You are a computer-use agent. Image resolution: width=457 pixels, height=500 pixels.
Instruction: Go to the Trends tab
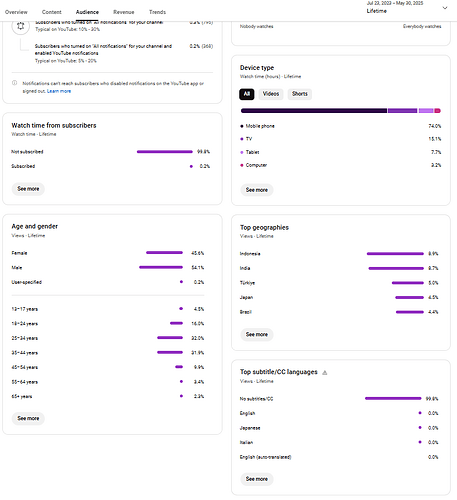coord(157,12)
